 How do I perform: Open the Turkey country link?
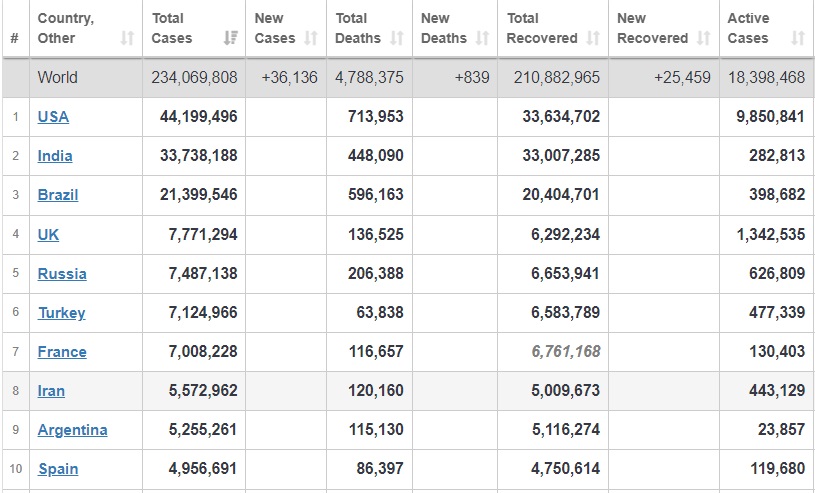(61, 313)
